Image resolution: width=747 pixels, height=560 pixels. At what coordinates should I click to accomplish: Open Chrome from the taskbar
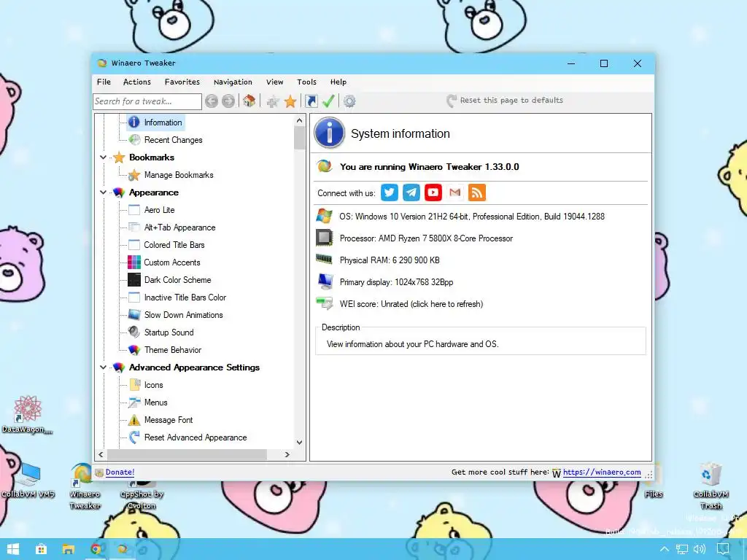coord(96,549)
